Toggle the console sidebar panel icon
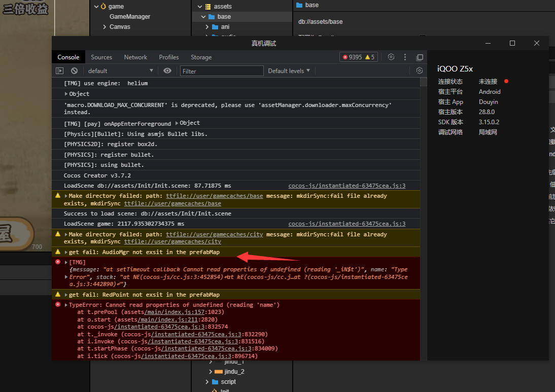555x392 pixels. (x=59, y=71)
